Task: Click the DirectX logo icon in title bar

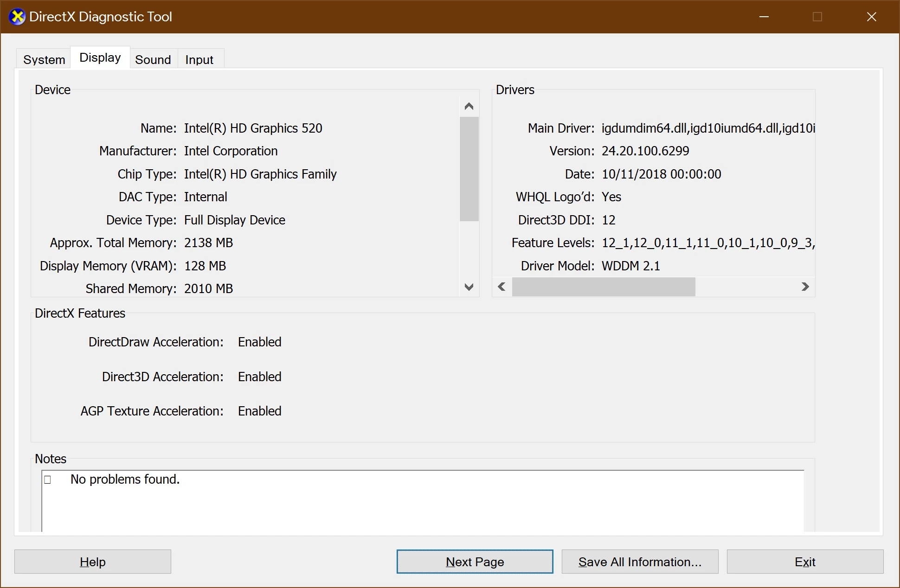Action: (x=17, y=17)
